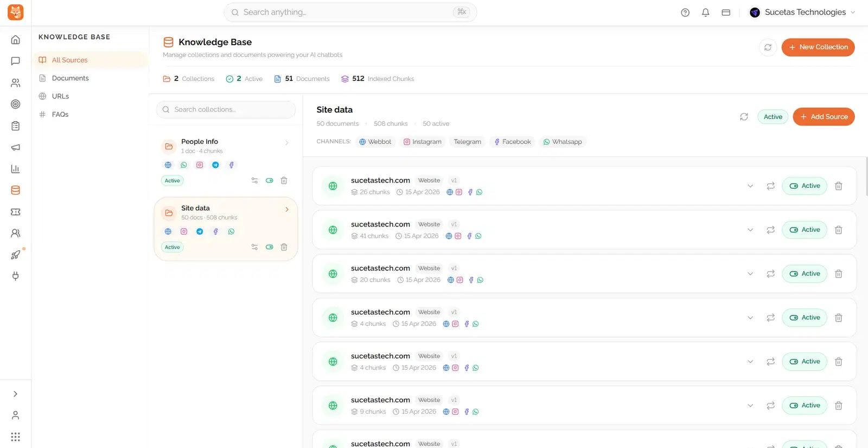Open the chat conversations sidebar icon

point(16,61)
